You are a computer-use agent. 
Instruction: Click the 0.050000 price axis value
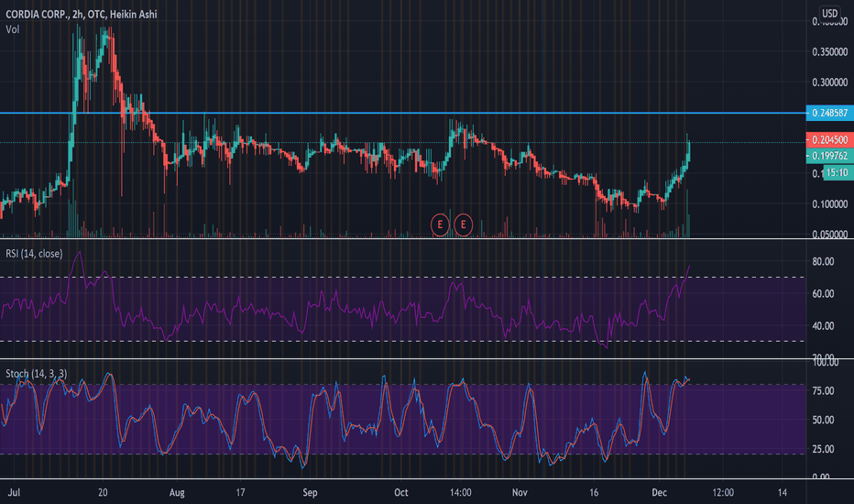pyautogui.click(x=829, y=235)
